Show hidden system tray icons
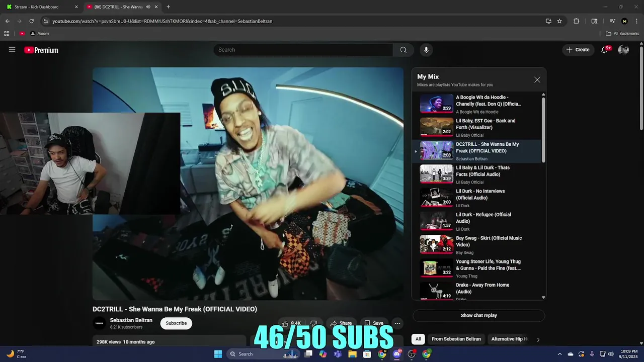The width and height of the screenshot is (644, 362). click(x=559, y=354)
